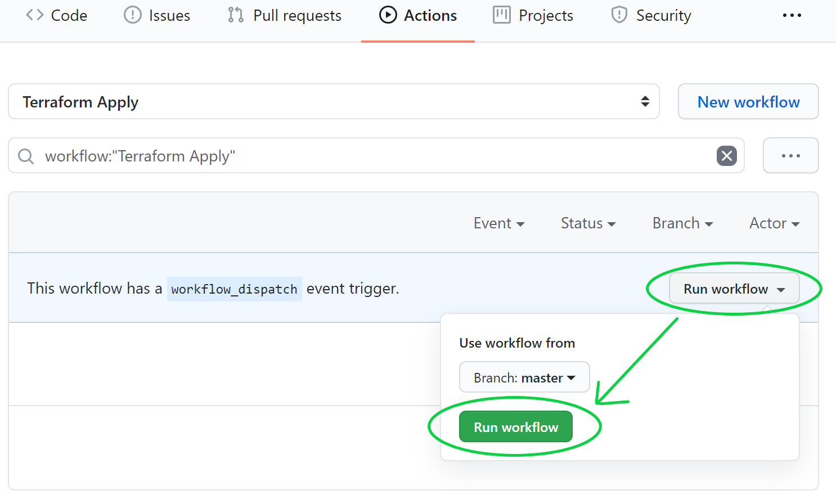The height and width of the screenshot is (504, 836).
Task: Expand the Actor filter dropdown
Action: coord(774,223)
